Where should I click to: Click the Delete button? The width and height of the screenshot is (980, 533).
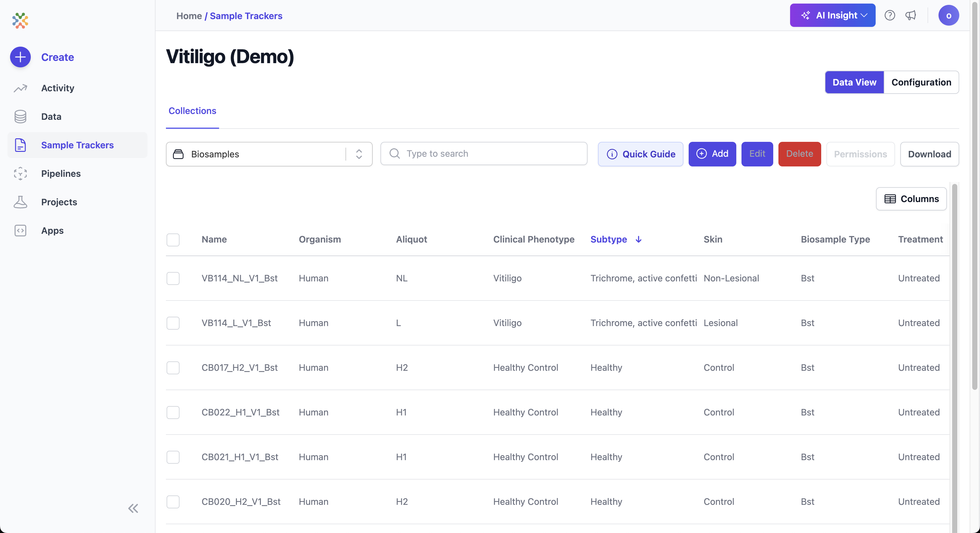point(799,154)
